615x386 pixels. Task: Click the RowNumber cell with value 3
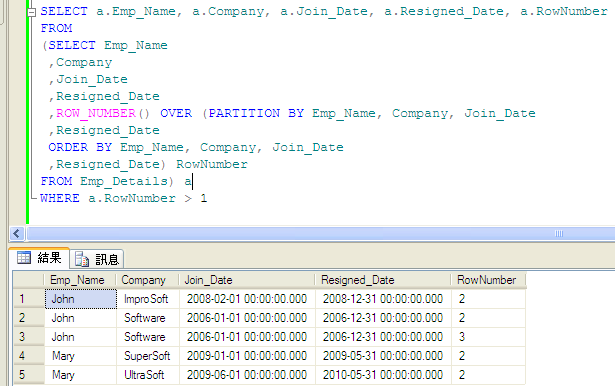[x=488, y=337]
